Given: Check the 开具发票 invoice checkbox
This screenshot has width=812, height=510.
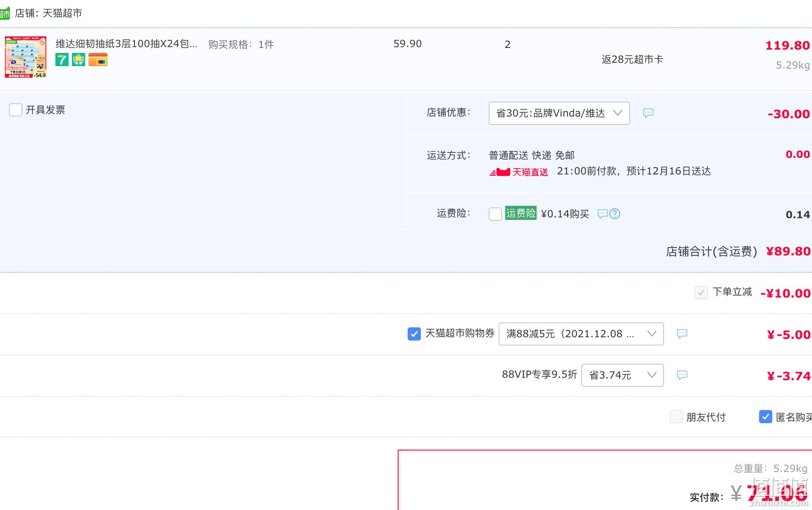Looking at the screenshot, I should [16, 110].
